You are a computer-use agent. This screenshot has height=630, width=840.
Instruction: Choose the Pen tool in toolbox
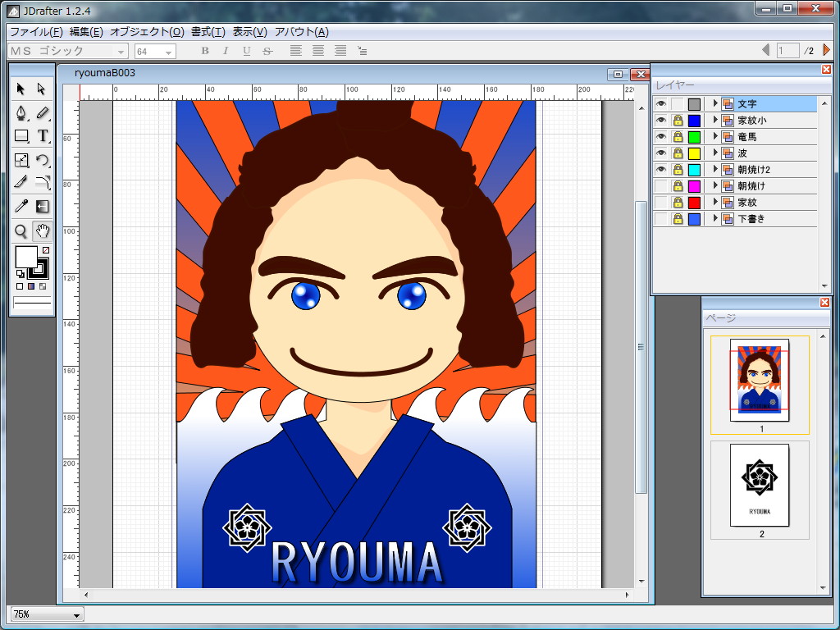click(21, 112)
